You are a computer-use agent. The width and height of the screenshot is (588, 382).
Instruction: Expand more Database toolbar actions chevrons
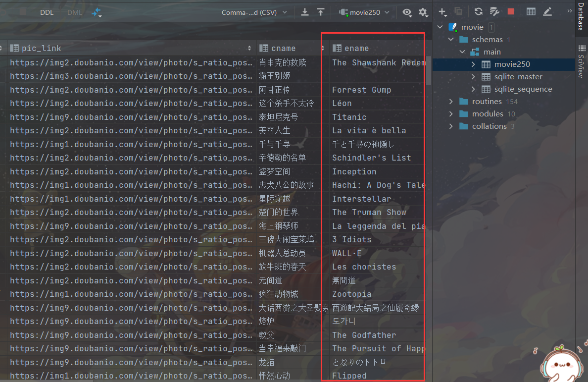(569, 11)
